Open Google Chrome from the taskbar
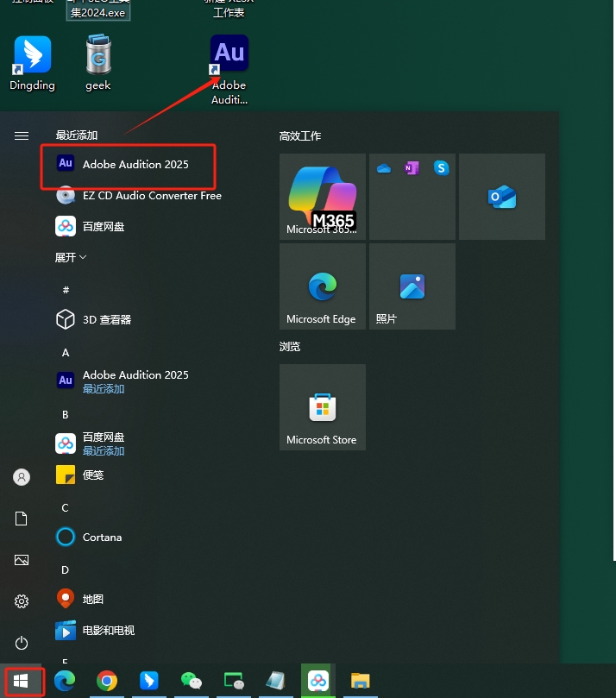The image size is (616, 698). (x=107, y=681)
